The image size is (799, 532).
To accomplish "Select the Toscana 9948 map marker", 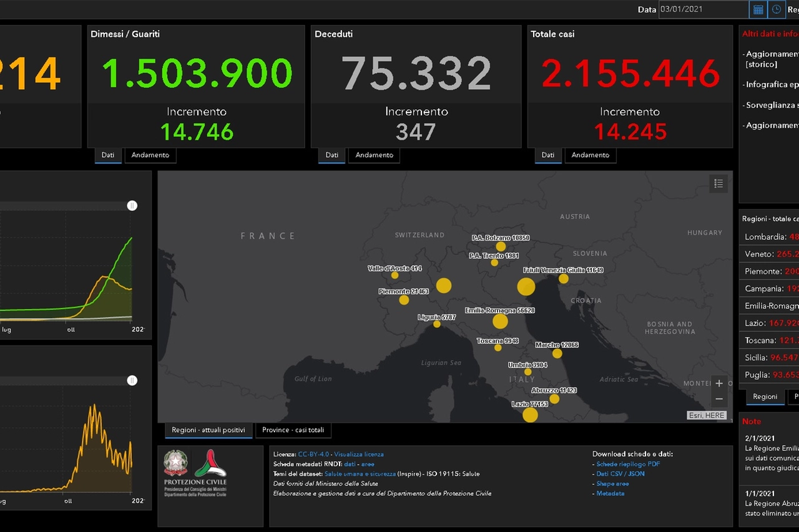I will click(x=498, y=347).
